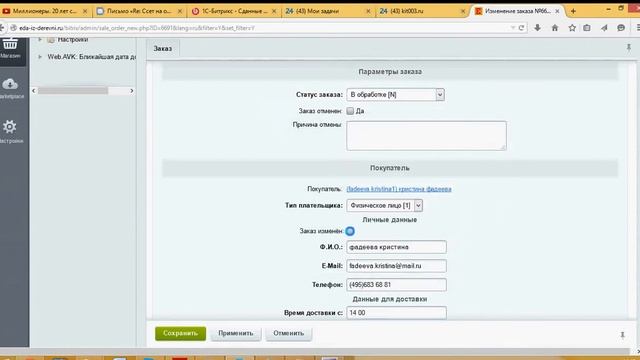Viewport: 640px width, 360px height.
Task: Open the address bar history dropdown arrow
Action: 513,28
